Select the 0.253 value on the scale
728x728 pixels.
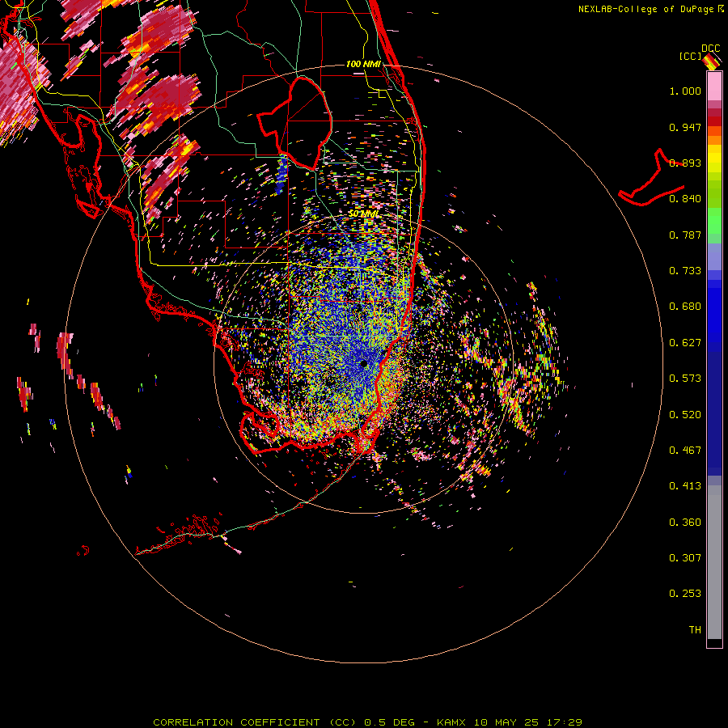pos(685,594)
